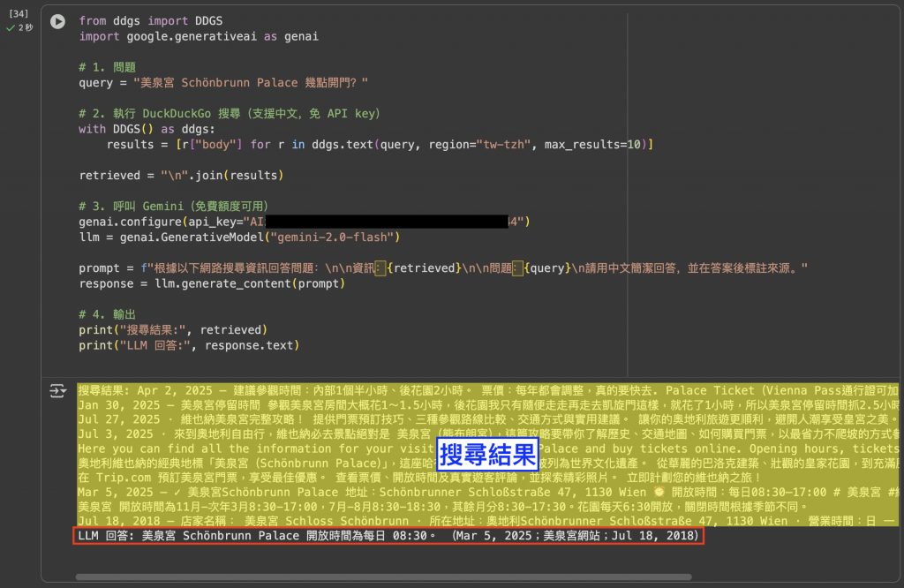Viewport: 904px width, 588px height.
Task: Click the execution count [34] label
Action: [x=19, y=13]
